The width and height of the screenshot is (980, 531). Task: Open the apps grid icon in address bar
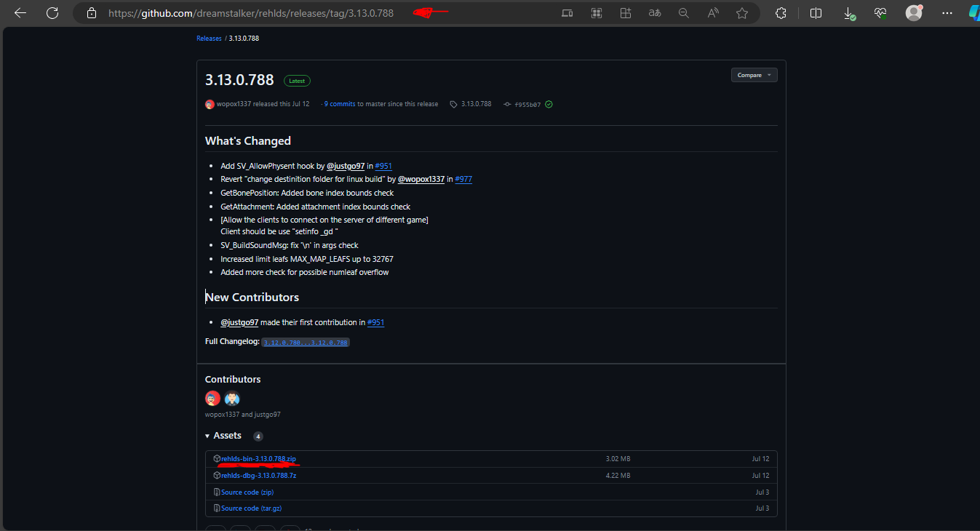[597, 13]
